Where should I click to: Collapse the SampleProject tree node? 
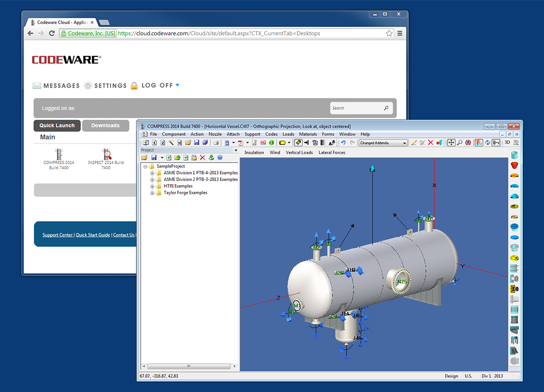point(145,166)
